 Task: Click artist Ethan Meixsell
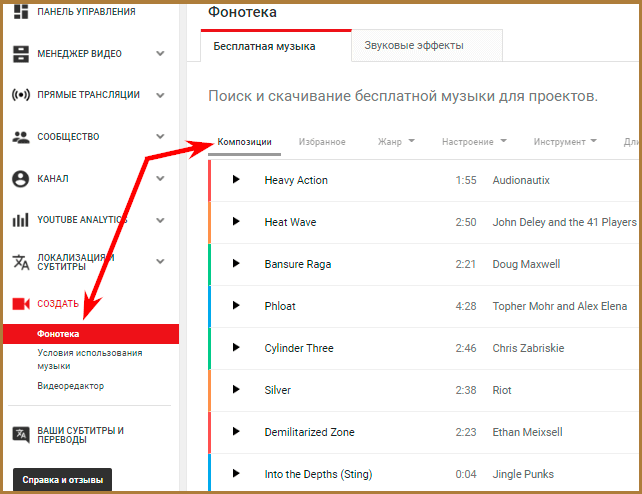click(x=527, y=432)
